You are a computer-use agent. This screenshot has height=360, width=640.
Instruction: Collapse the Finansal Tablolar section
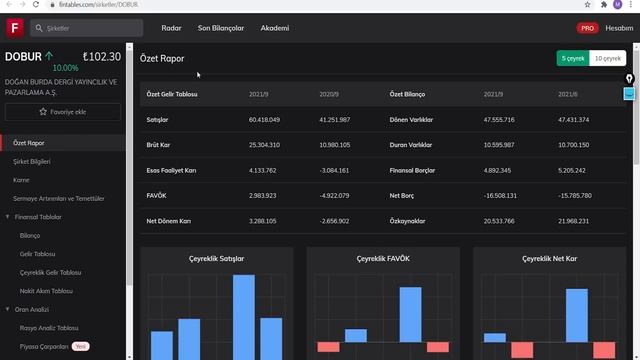7,217
